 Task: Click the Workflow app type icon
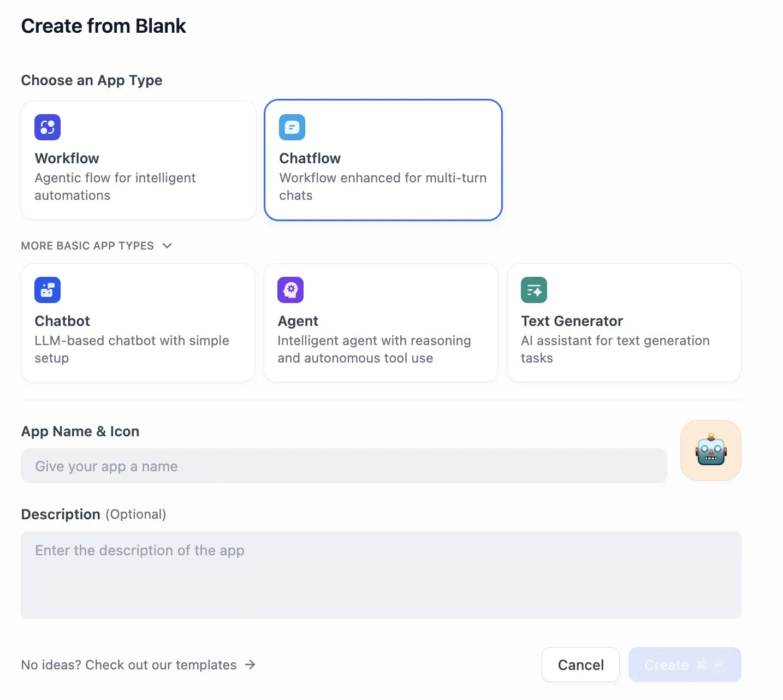pos(48,127)
